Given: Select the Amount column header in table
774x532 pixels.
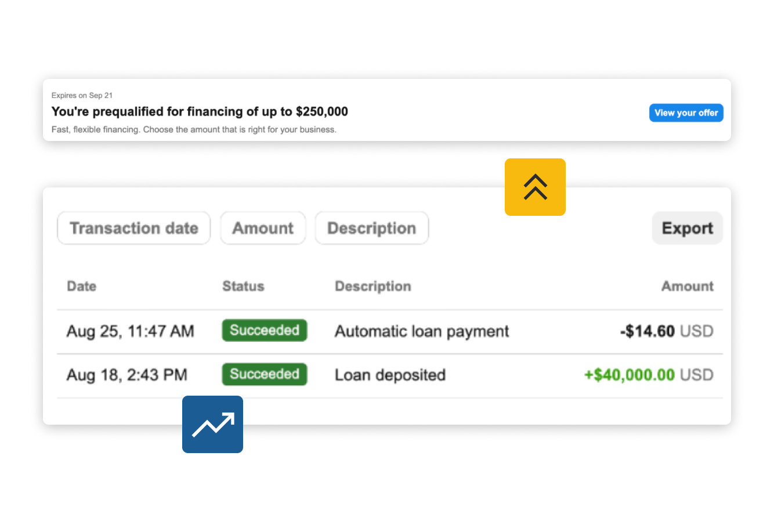Looking at the screenshot, I should [x=688, y=286].
